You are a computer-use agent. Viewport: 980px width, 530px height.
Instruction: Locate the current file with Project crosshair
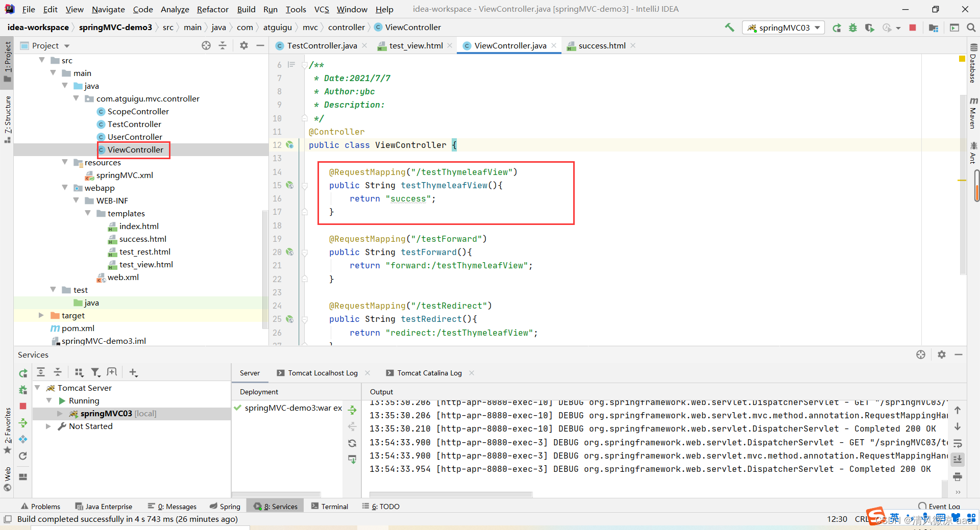click(x=206, y=45)
